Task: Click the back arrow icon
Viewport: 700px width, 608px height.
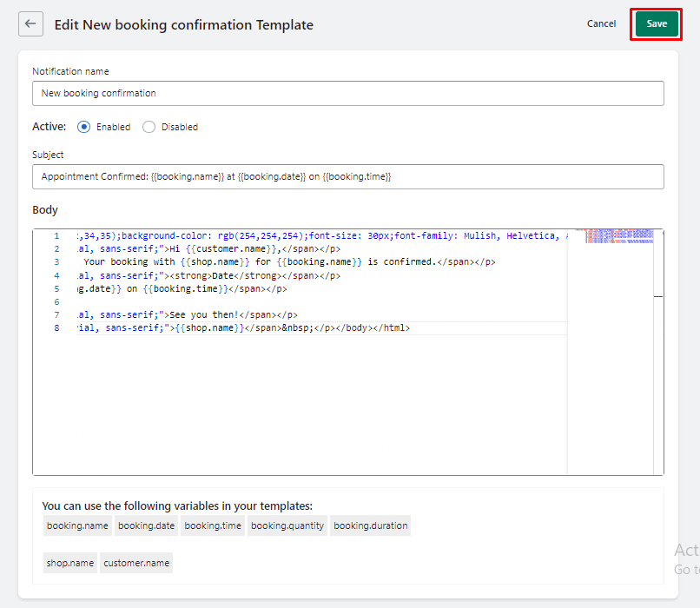Action: [x=31, y=24]
